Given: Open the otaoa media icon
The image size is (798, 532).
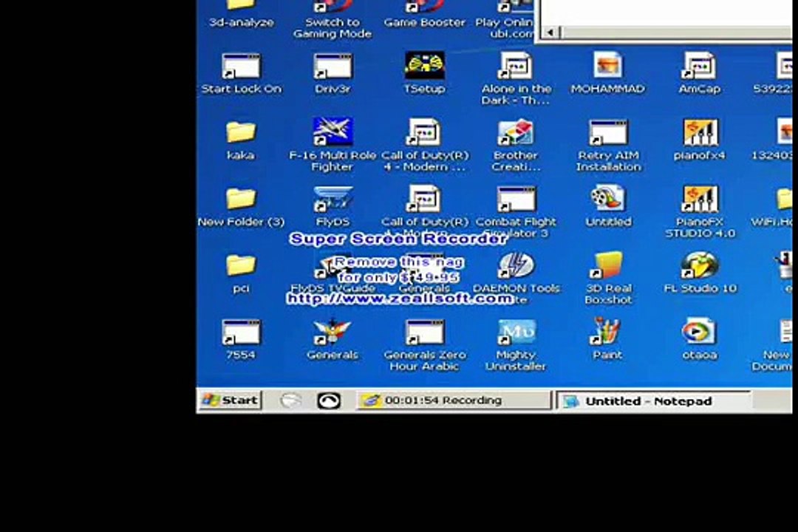Looking at the screenshot, I should tap(699, 332).
